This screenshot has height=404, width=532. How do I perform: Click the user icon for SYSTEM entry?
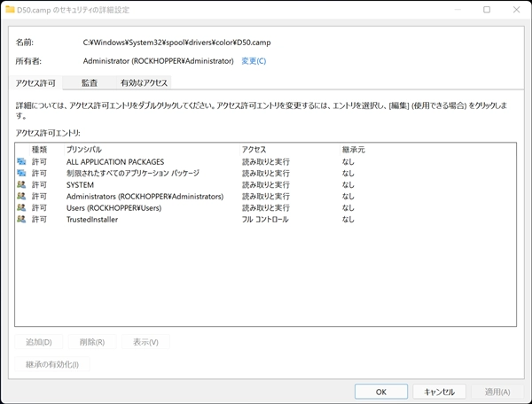click(21, 184)
